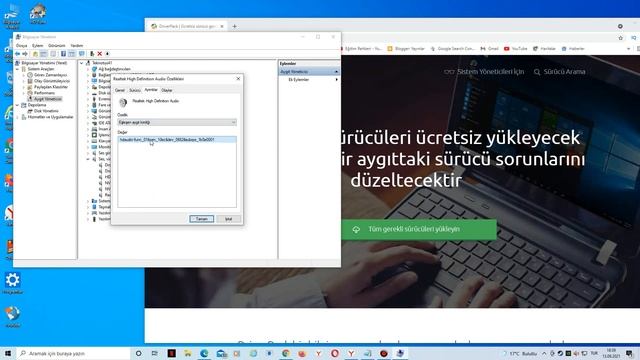The width and height of the screenshot is (640, 360).
Task: Open the notification center icon on taskbar
Action: [629, 353]
